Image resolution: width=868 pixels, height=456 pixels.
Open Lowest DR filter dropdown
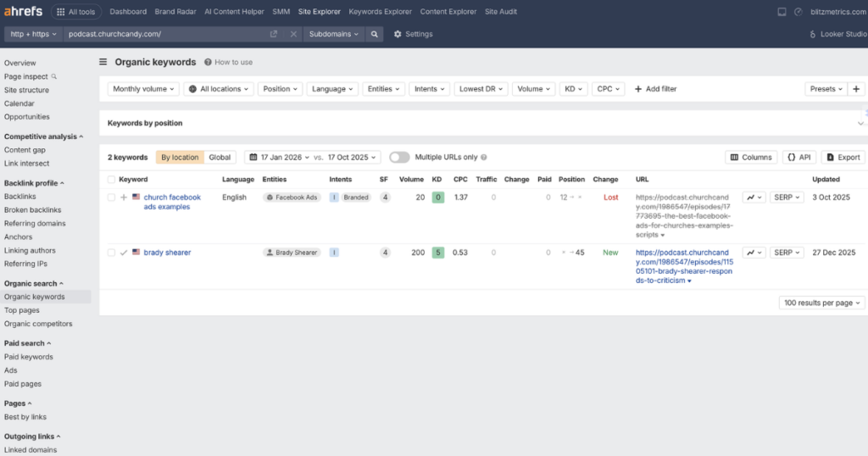[x=481, y=89]
